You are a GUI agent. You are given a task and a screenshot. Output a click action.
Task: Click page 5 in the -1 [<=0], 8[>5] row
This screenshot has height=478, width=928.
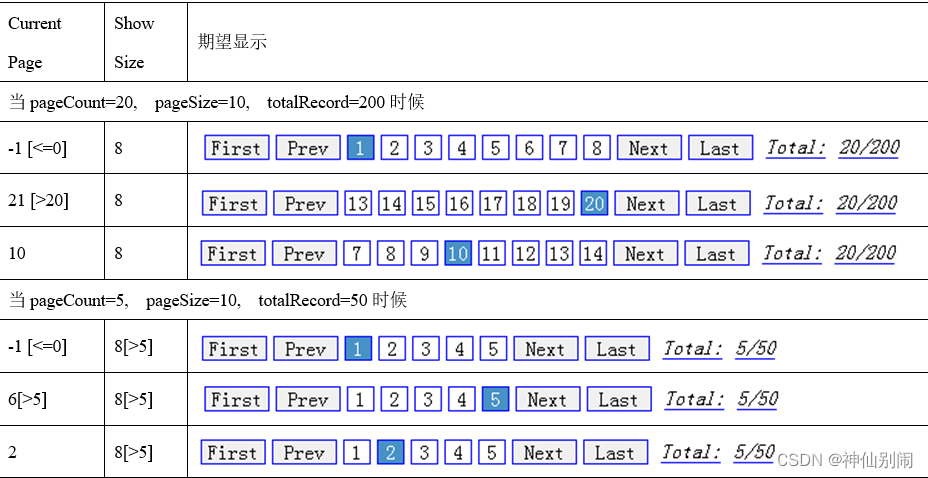tap(493, 348)
